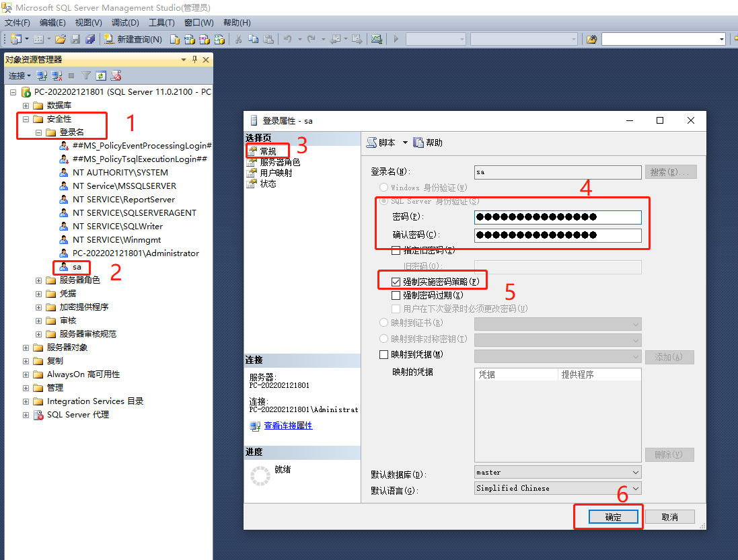The height and width of the screenshot is (560, 738).
Task: Select 映射到证书 radio button
Action: [383, 323]
